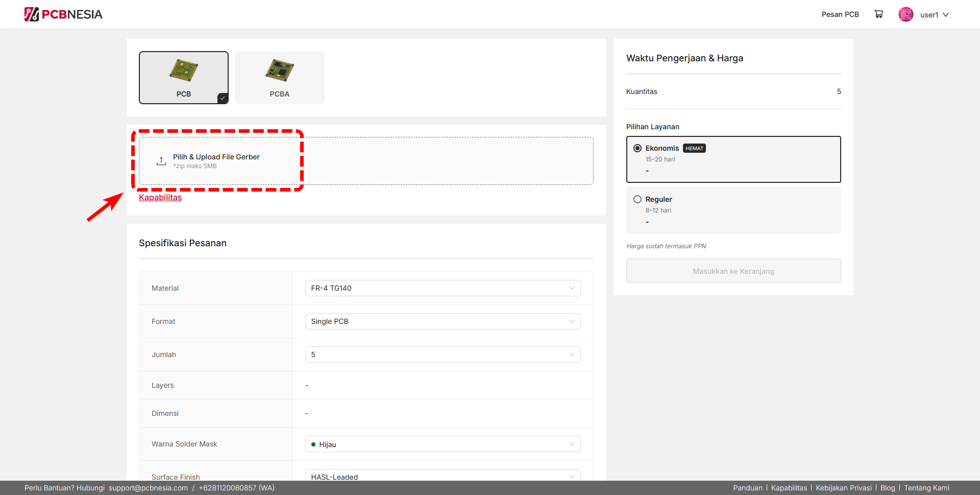Open the Warna Solder Mask dropdown

[x=443, y=444]
